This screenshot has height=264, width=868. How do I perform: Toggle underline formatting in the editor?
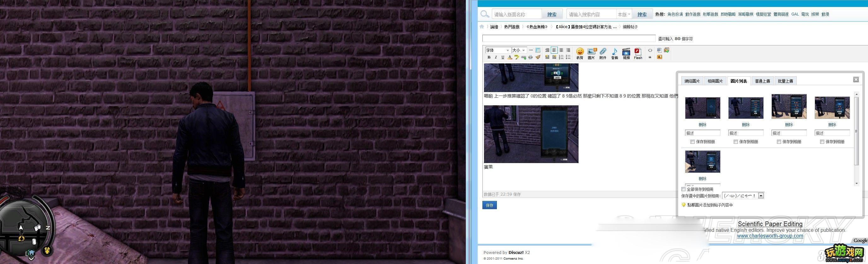click(503, 57)
